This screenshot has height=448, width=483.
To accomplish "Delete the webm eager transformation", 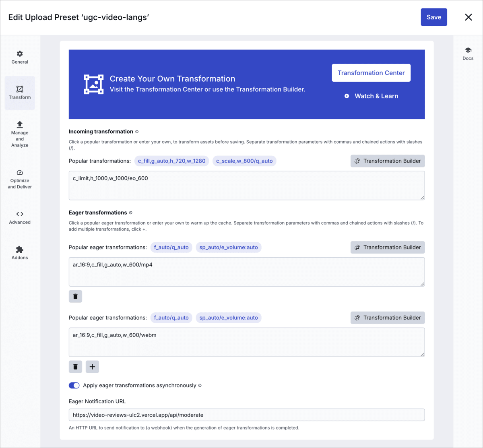I will 76,367.
